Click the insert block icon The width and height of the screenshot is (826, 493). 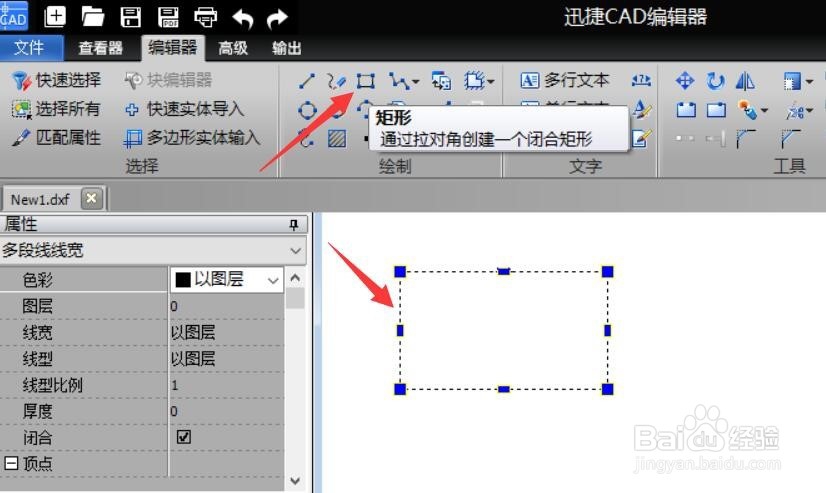pyautogui.click(x=441, y=81)
